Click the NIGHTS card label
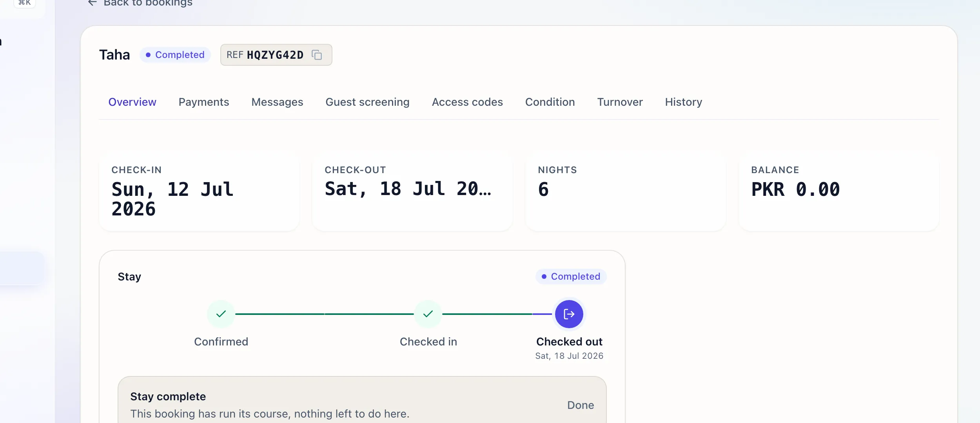Screen dimensions: 980x423 click(557, 170)
